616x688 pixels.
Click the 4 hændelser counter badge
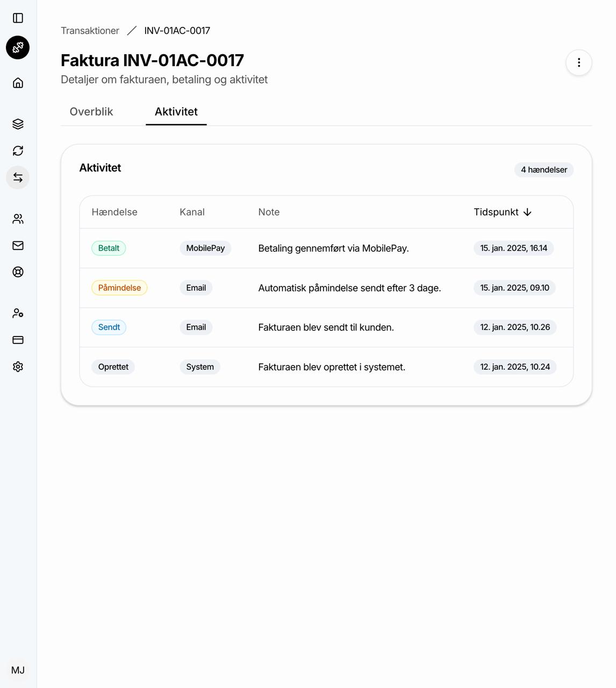tap(543, 169)
